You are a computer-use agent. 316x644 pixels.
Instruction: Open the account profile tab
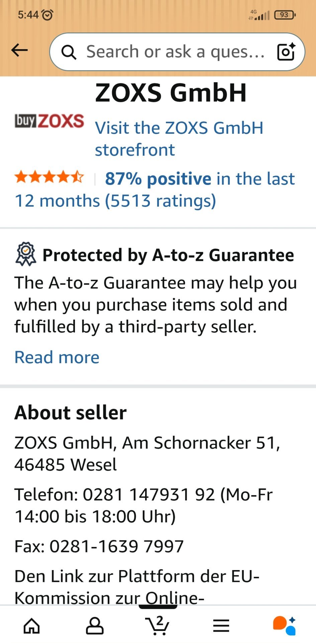(x=95, y=626)
